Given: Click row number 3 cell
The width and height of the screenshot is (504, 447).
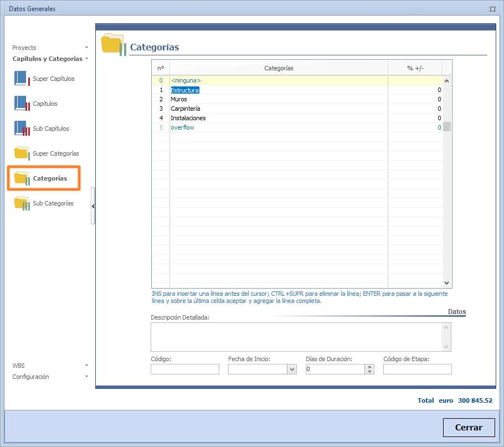Looking at the screenshot, I should point(161,109).
